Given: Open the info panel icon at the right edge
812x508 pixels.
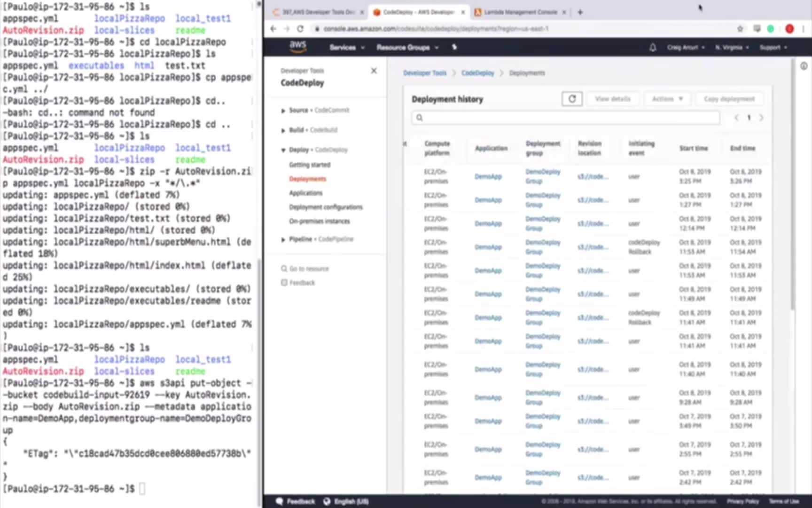Looking at the screenshot, I should pos(804,66).
